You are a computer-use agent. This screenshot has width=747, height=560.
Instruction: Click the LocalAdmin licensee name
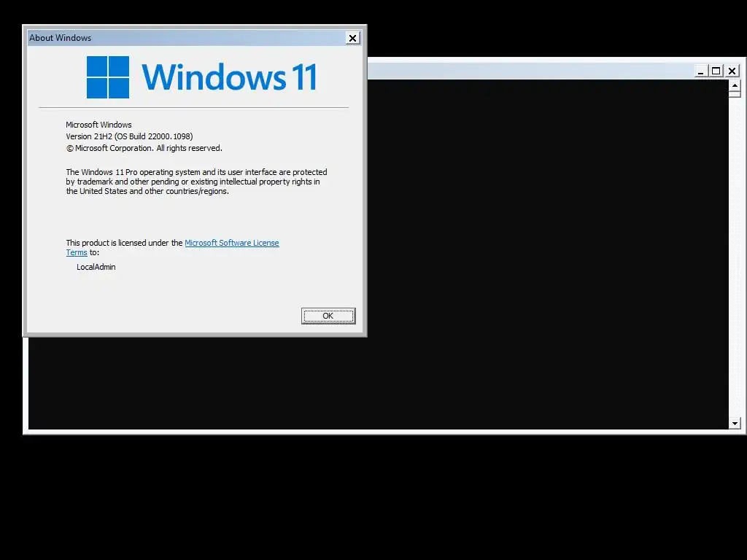(x=96, y=267)
